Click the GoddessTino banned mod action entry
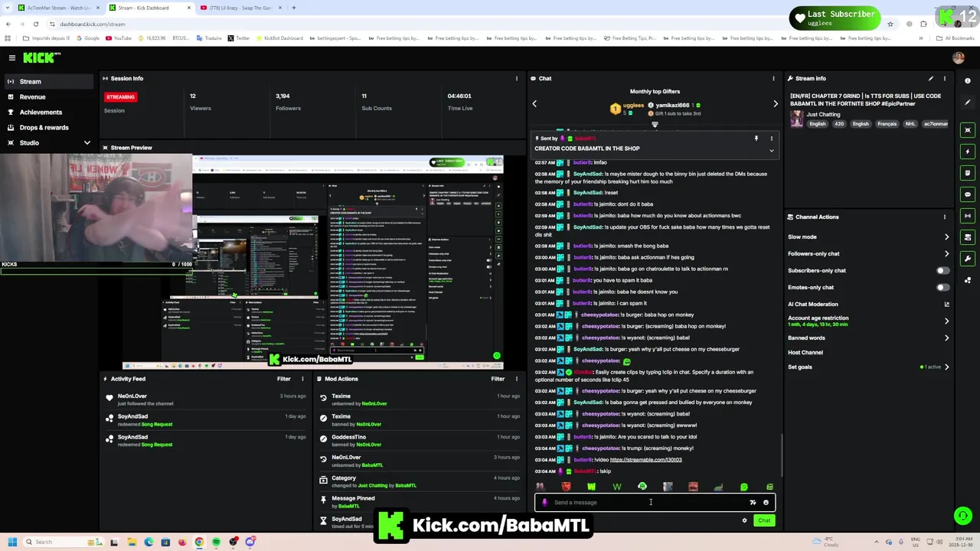980x551 pixels. click(419, 440)
